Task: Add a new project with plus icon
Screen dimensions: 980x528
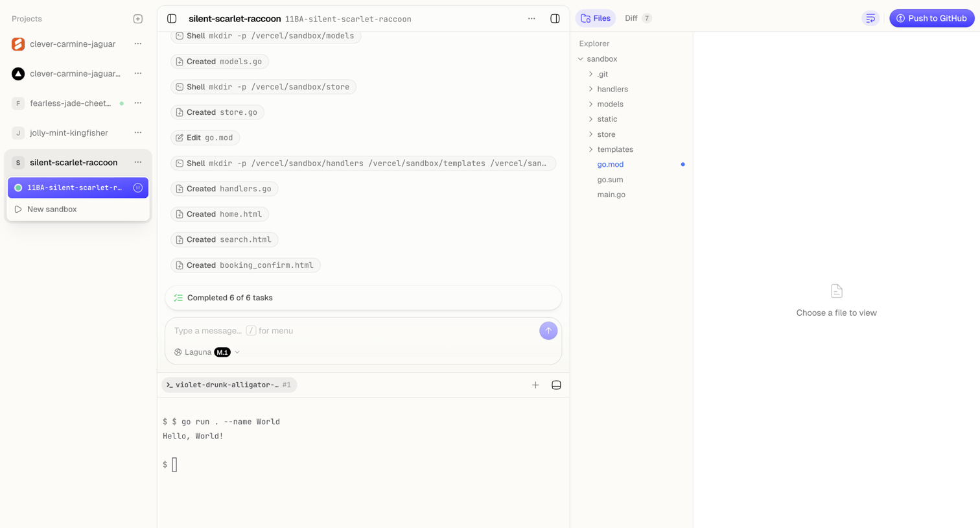Action: pyautogui.click(x=138, y=19)
